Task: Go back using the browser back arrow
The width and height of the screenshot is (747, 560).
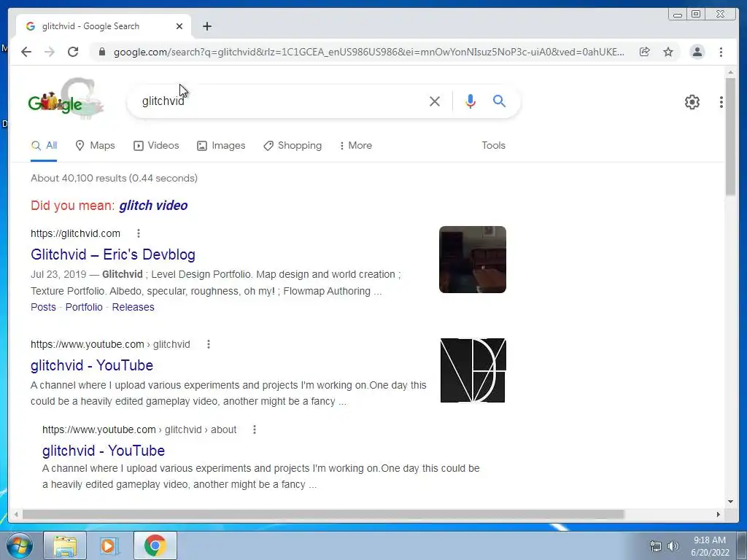Action: click(26, 52)
